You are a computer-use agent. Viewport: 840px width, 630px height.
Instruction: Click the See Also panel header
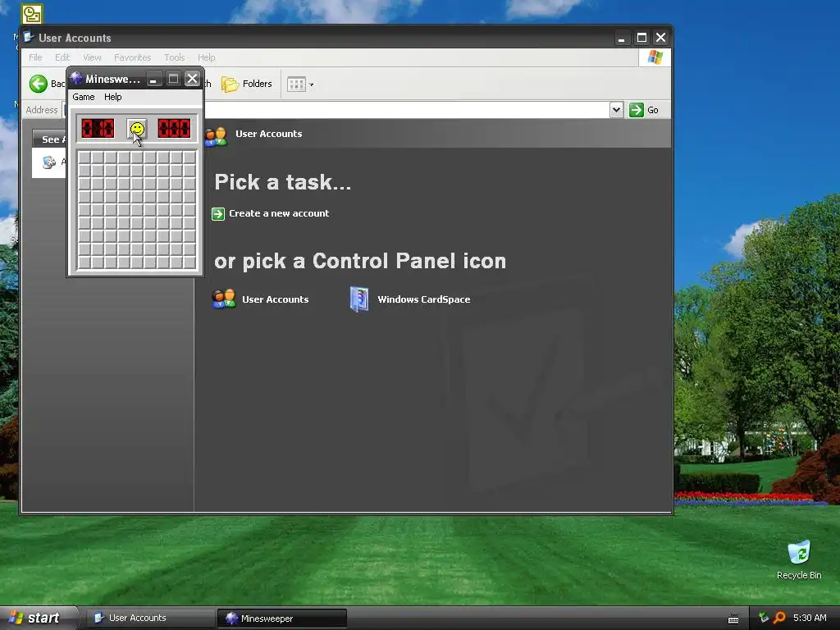tap(48, 139)
